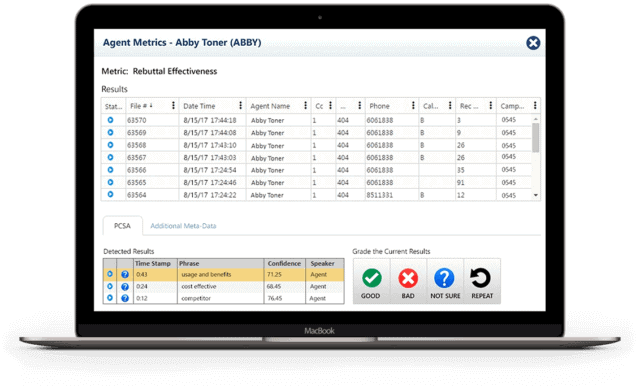Viewport: 640px width, 386px height.
Task: Select 'cost effective' phrase row
Action: tap(224, 286)
